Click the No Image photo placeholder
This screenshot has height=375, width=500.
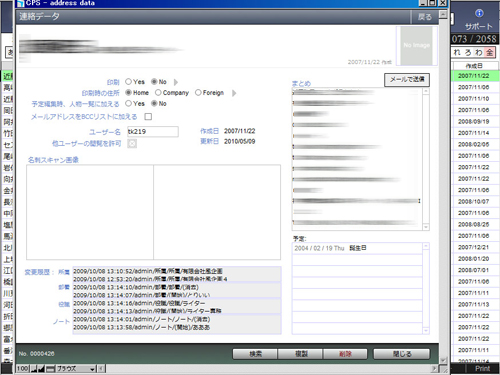(x=417, y=46)
